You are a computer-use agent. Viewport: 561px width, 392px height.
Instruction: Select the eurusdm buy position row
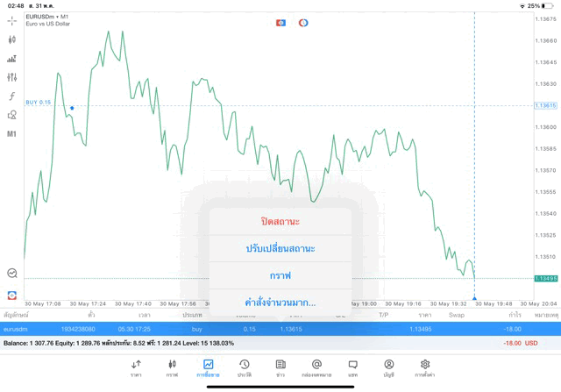pos(263,329)
